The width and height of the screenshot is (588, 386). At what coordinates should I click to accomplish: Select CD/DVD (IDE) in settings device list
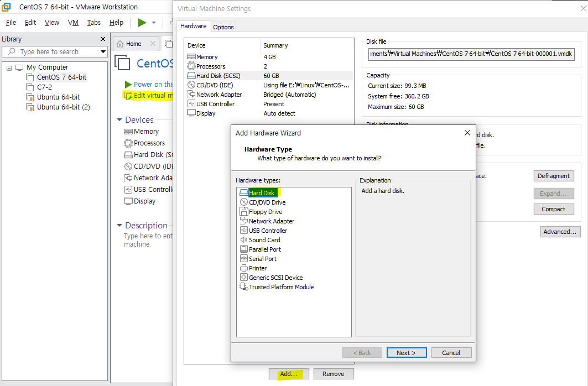[x=269, y=85]
